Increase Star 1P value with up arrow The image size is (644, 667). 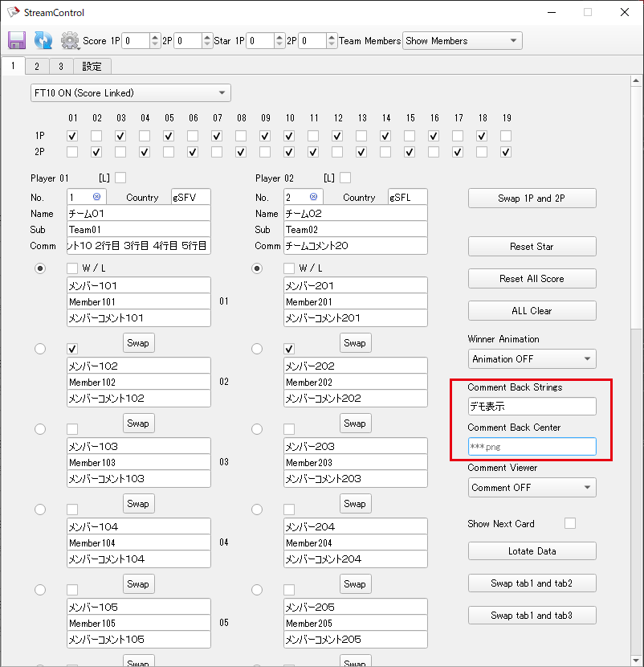pos(279,37)
